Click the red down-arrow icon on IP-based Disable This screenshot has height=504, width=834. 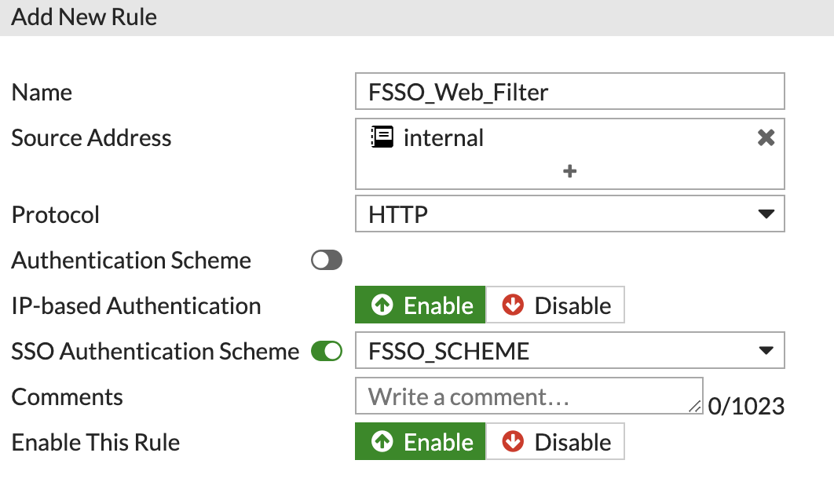coord(514,305)
